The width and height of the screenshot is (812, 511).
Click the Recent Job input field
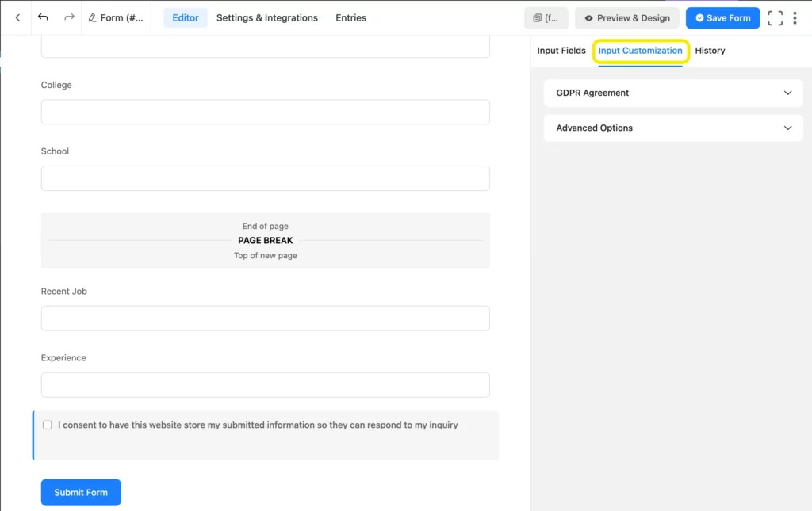point(265,318)
